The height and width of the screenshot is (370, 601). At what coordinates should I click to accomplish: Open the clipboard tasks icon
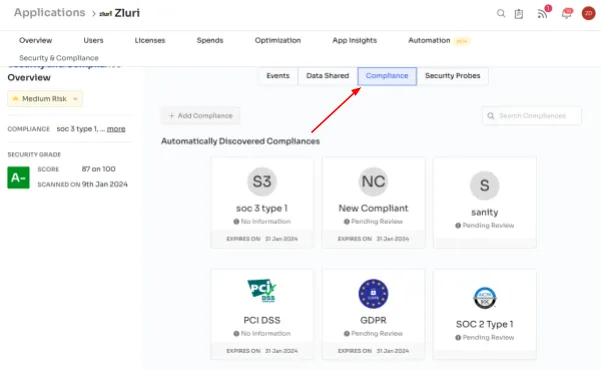coord(519,14)
